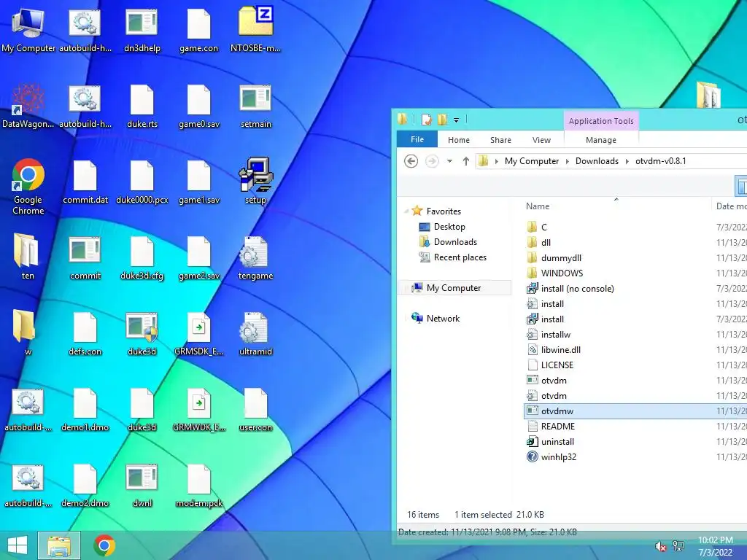Switch to View ribbon tab
747x560 pixels.
click(541, 140)
